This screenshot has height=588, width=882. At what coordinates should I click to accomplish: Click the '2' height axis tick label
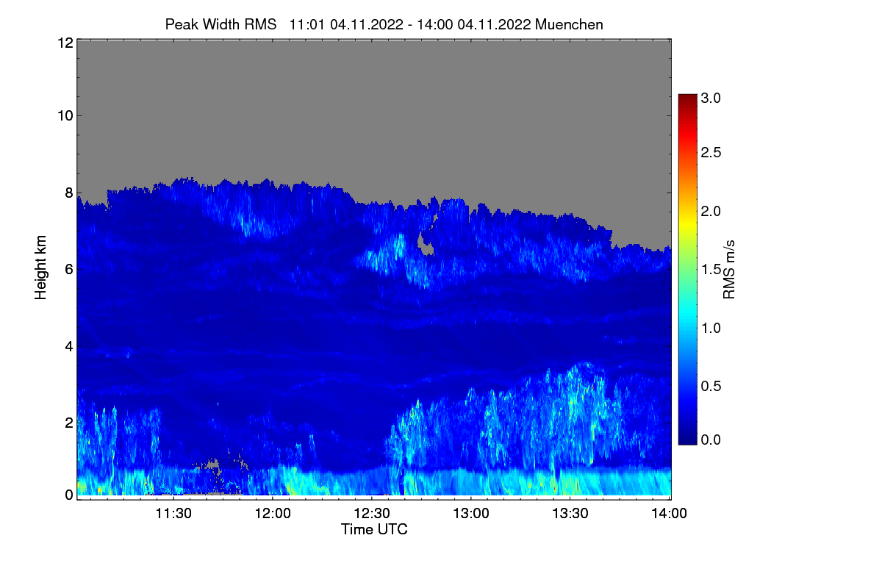68,423
